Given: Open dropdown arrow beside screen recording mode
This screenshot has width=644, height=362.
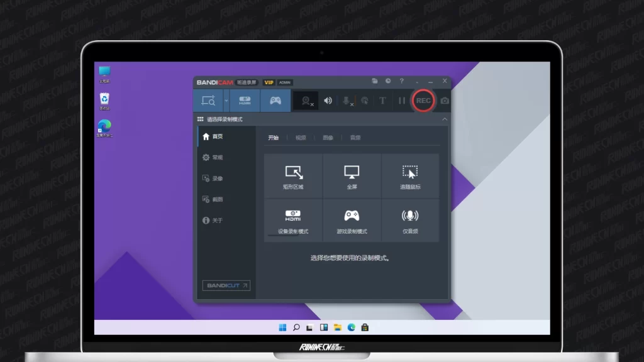Looking at the screenshot, I should click(226, 101).
